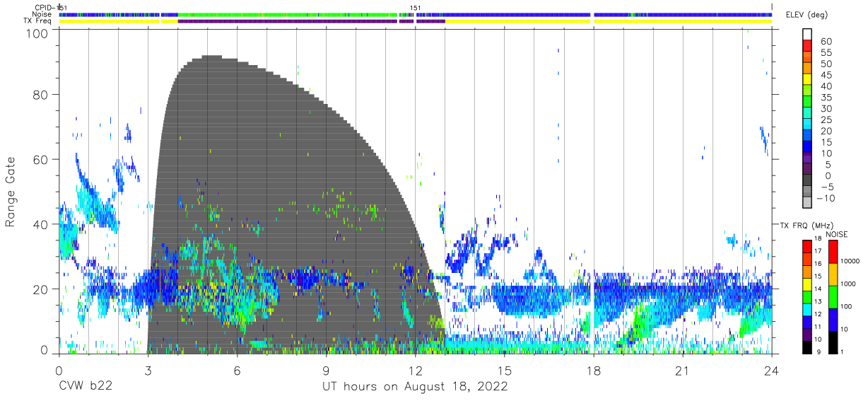Viewport: 868px width, 401px height.
Task: Click the NOISE legend value '10000'
Action: coord(852,260)
